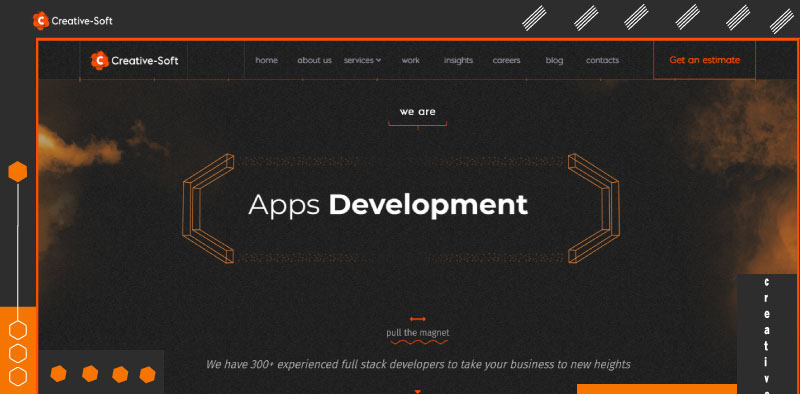Click the Get an estimate button
The image size is (800, 394).
tap(704, 60)
